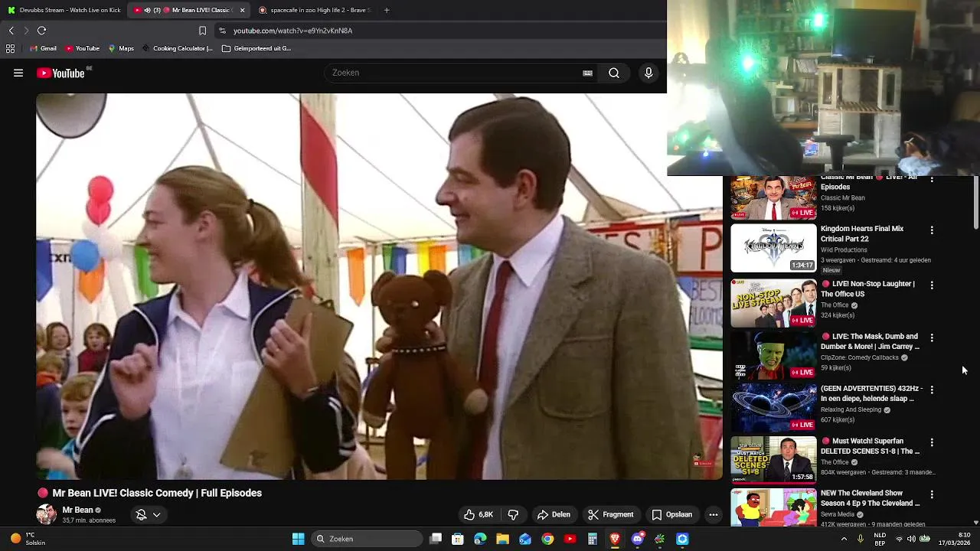Open the Jim Carrey The Mask live thumbnail

(x=773, y=355)
